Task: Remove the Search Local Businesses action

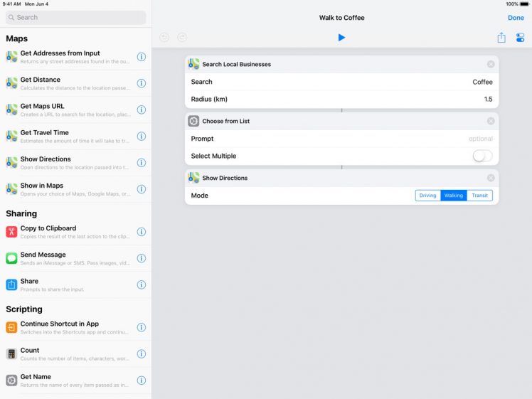Action: 491,64
